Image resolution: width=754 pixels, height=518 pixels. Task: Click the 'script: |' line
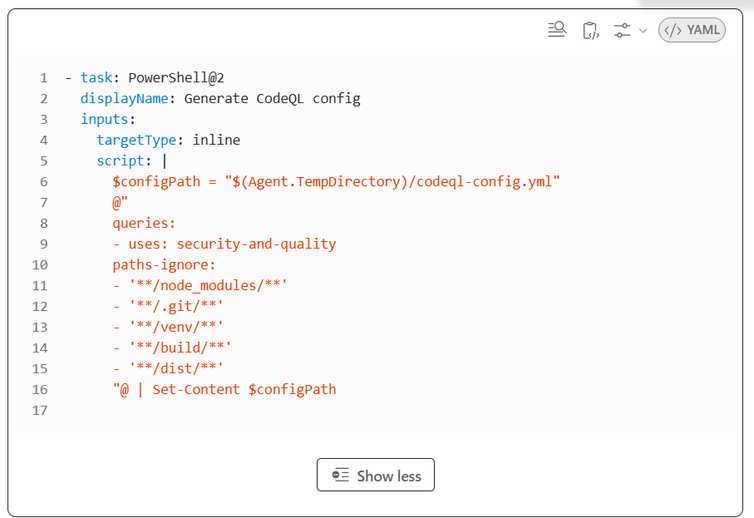(x=132, y=161)
